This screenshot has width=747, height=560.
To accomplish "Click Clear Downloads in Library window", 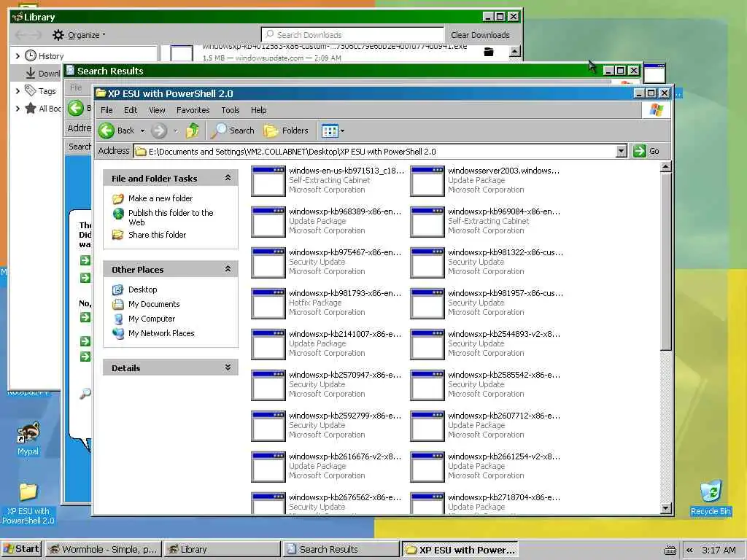I will click(480, 35).
